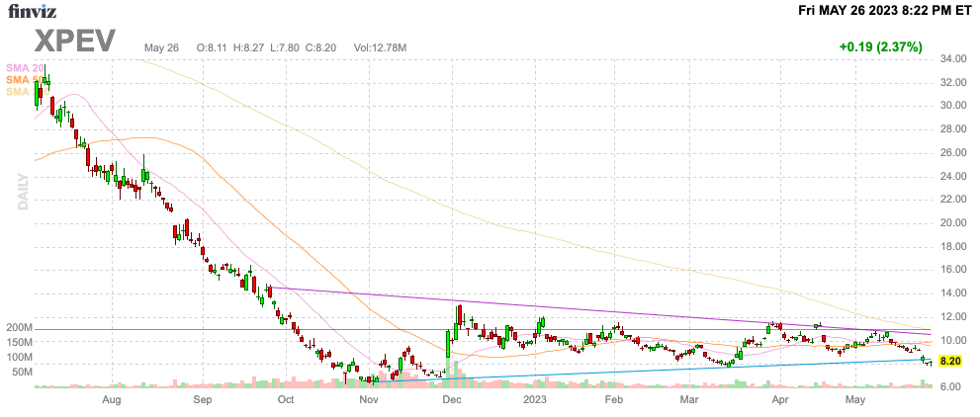The height and width of the screenshot is (417, 980).
Task: Click the 150M volume axis label
Action: click(x=20, y=343)
